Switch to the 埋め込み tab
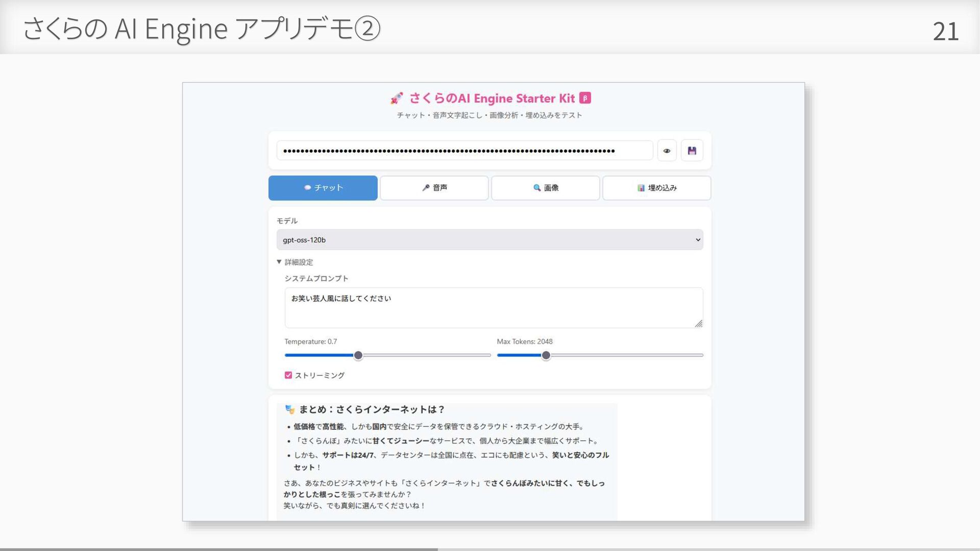This screenshot has height=551, width=980. point(656,188)
